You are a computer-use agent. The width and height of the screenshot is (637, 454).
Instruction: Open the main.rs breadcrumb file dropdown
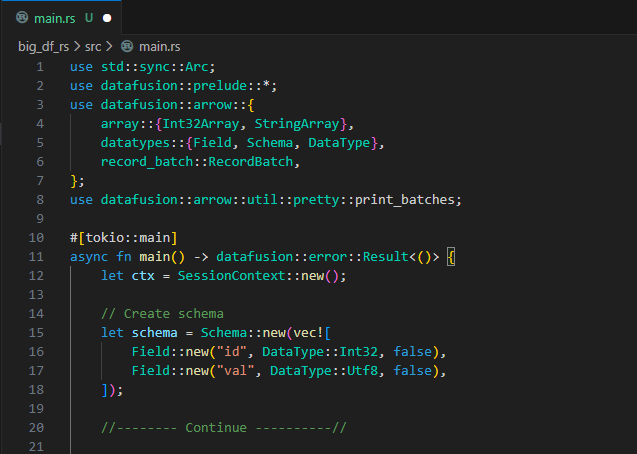pyautogui.click(x=160, y=46)
